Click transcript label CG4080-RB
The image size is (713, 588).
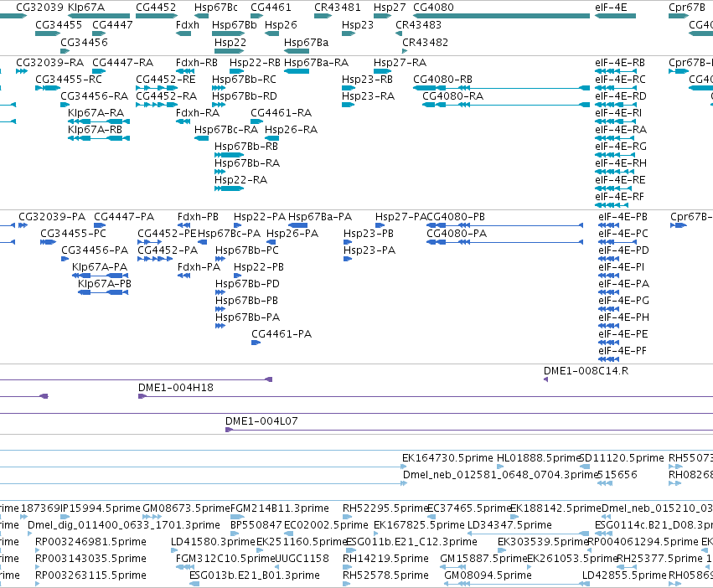(442, 79)
